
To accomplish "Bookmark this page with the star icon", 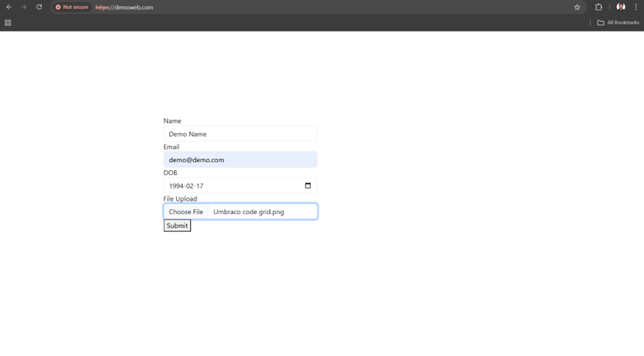I will 577,7.
